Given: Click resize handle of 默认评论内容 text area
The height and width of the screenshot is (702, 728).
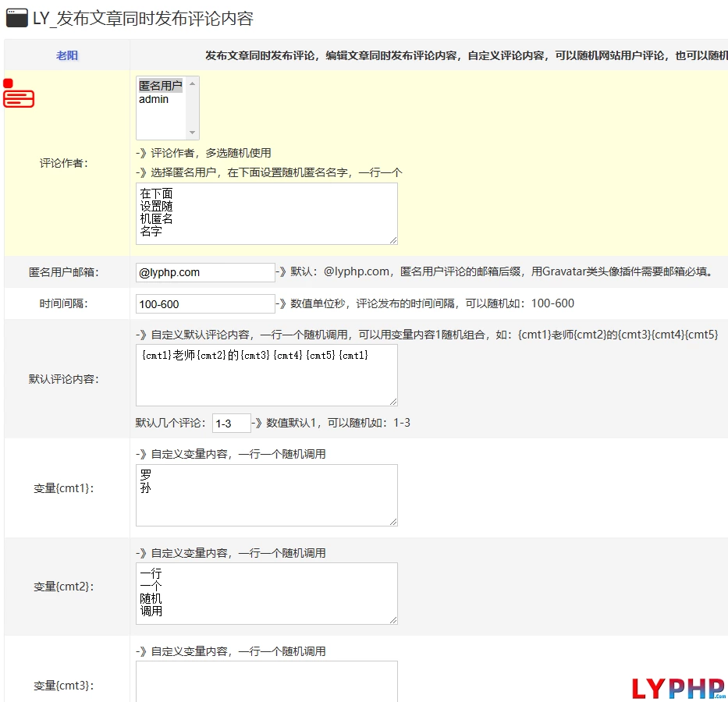Looking at the screenshot, I should click(x=393, y=402).
